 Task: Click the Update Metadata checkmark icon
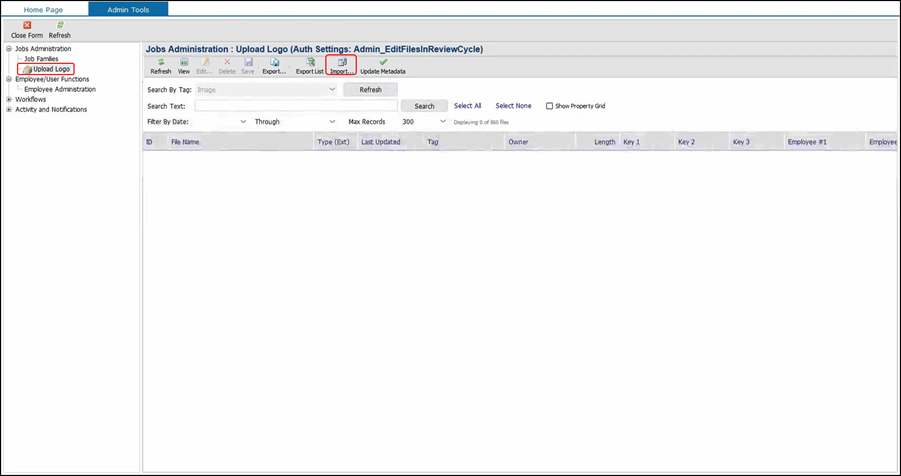383,63
